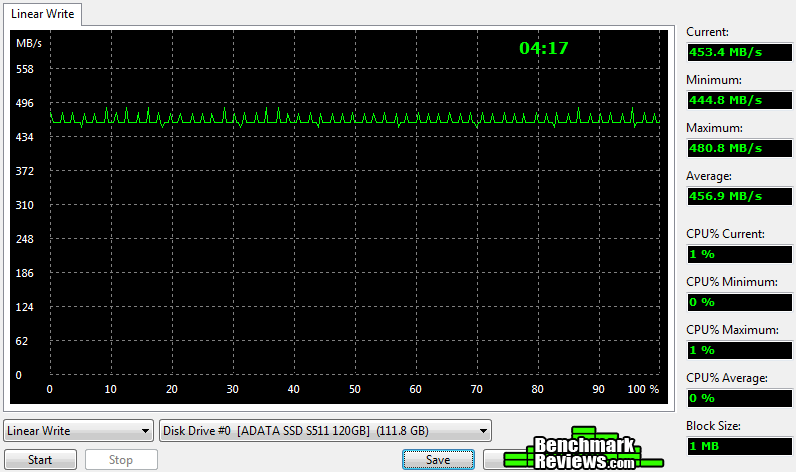Click the Block Size 1 MB field
The width and height of the screenshot is (796, 472).
[x=740, y=447]
